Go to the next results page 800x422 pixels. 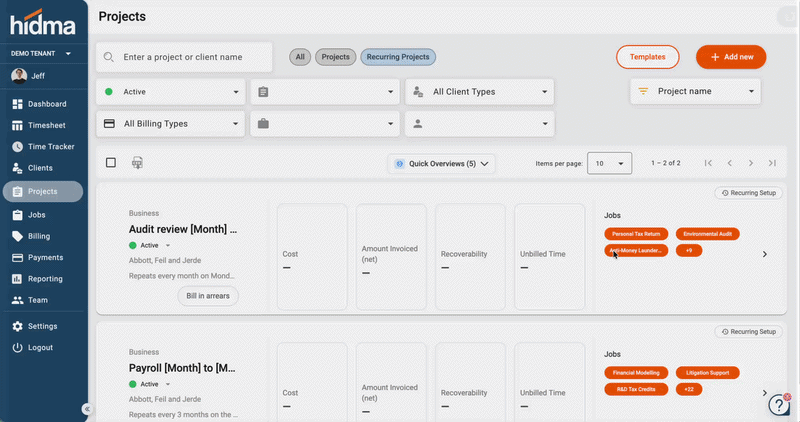(751, 163)
